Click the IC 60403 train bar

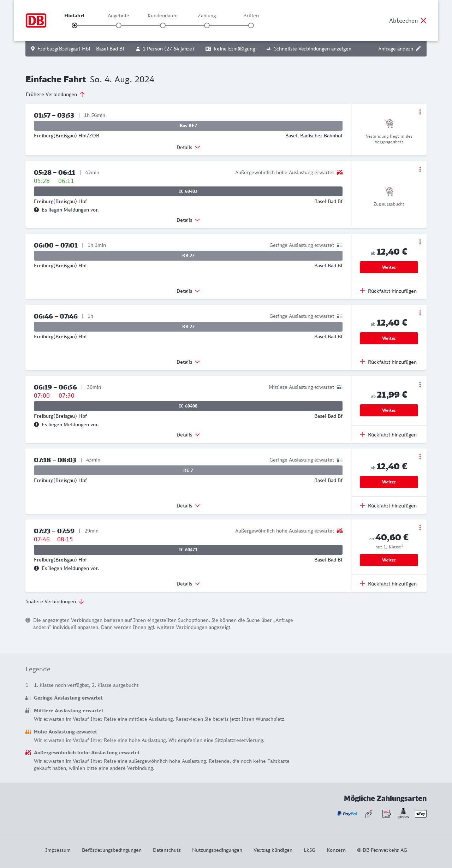pos(188,191)
